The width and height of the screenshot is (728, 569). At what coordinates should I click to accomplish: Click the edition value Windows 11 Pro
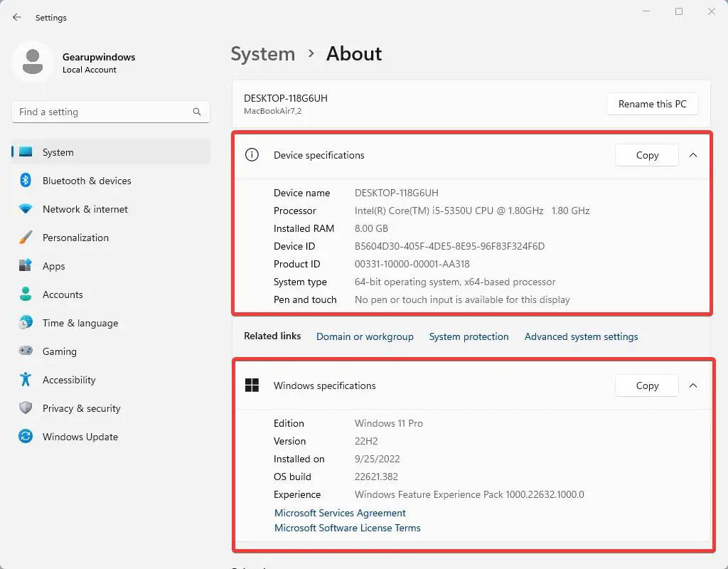(389, 423)
